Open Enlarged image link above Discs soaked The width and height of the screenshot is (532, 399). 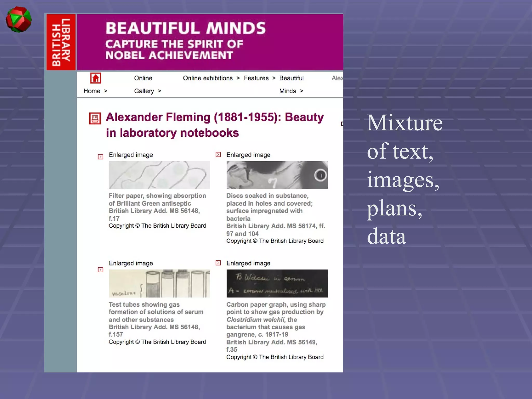coord(248,155)
